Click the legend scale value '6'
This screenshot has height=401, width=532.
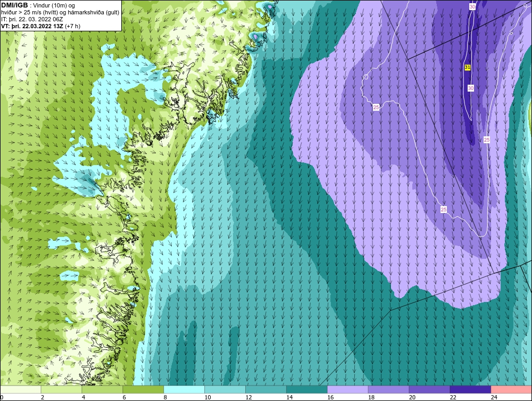[124, 397]
